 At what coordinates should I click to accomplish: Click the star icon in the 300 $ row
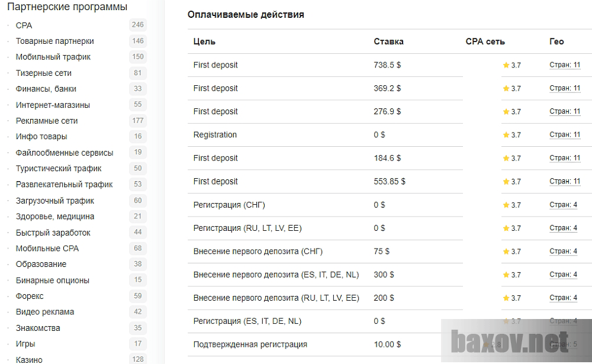506,275
